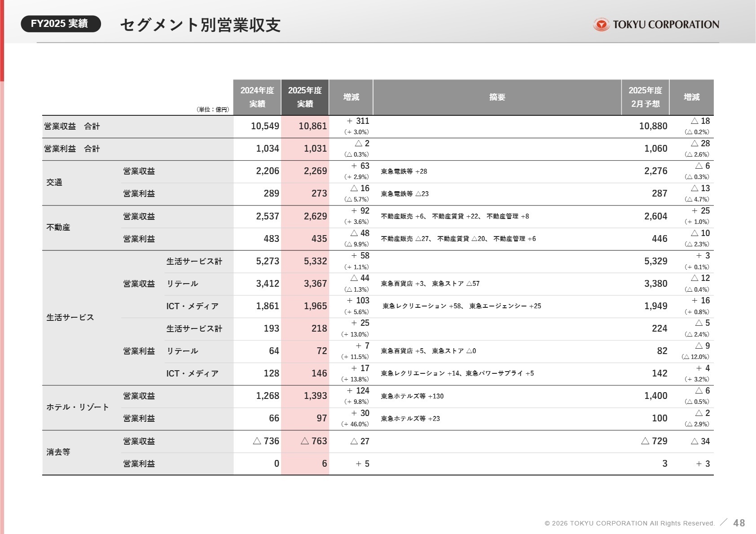Screen dimensions: 756x534
Task: Click the value '435'
Action: point(319,239)
